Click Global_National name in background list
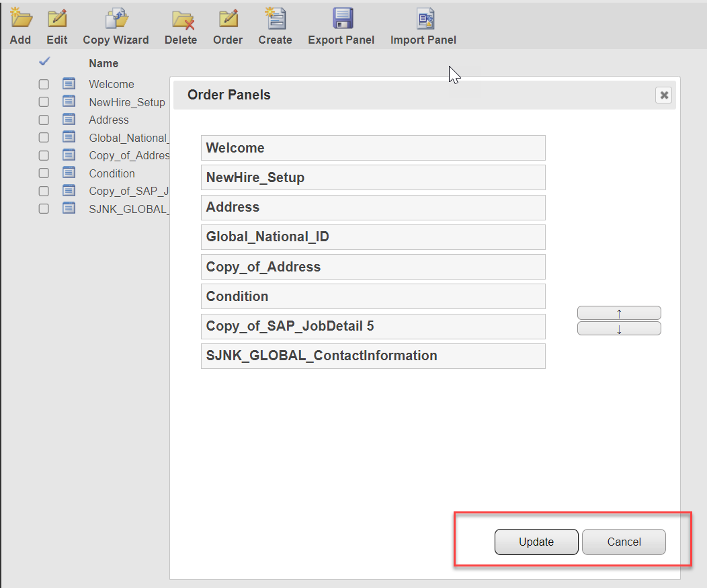This screenshot has width=707, height=588. coord(129,138)
